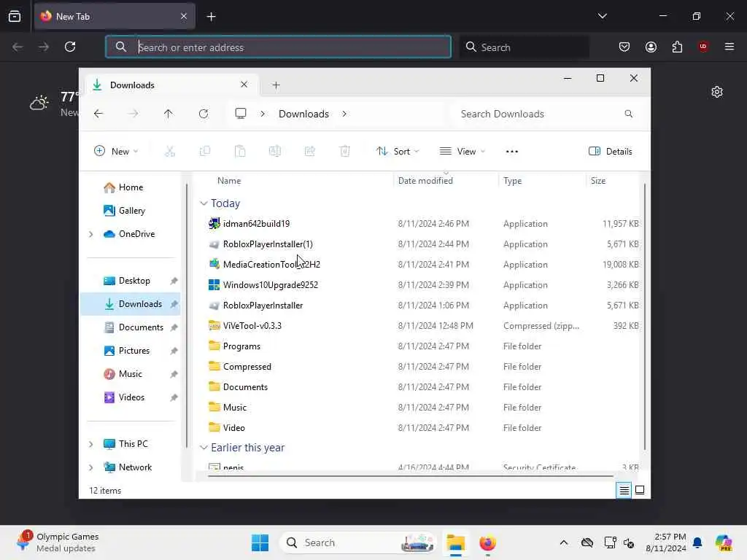Show hidden system tray icons

pos(564,542)
